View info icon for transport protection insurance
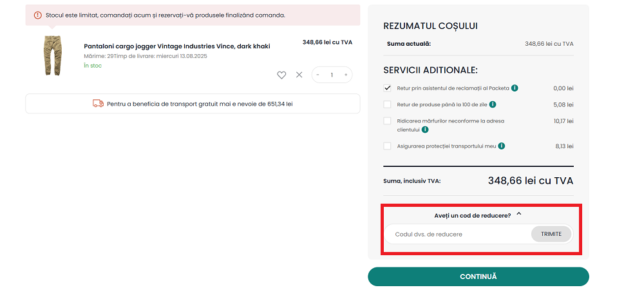Screen dimensions: 644x290 tap(502, 146)
